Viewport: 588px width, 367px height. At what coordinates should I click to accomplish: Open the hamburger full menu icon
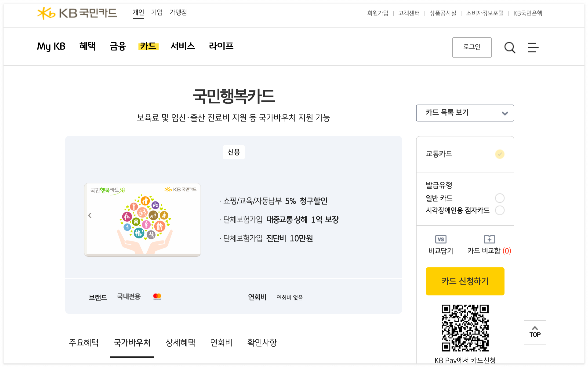tap(533, 47)
